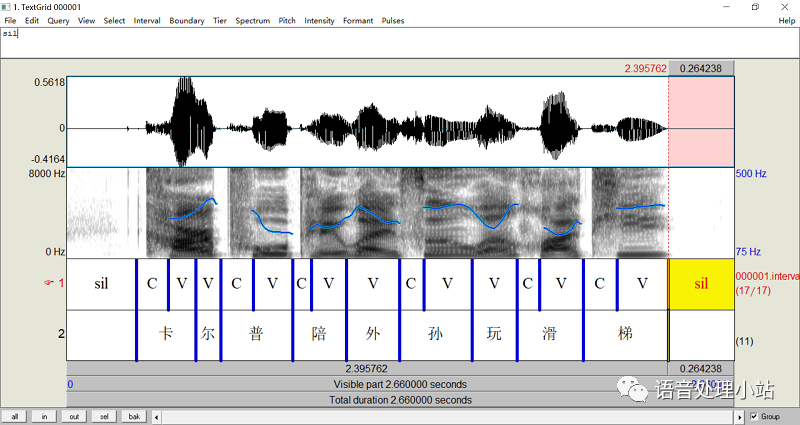Select the 卡 interval on tier 2

(166, 335)
